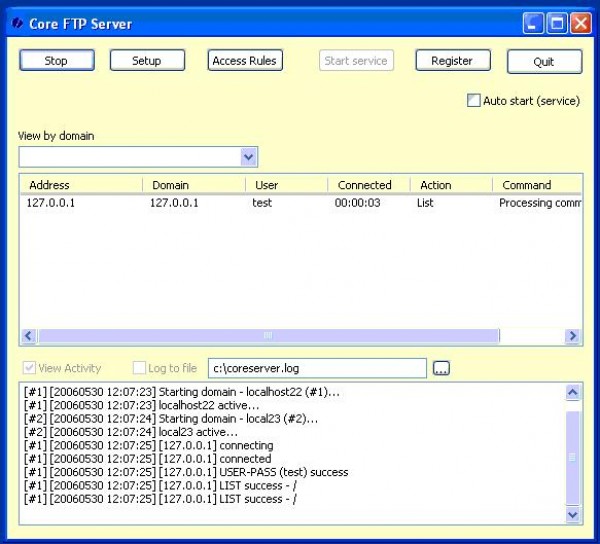Maximize the Core FTP Server window
Image resolution: width=600 pixels, height=544 pixels.
click(x=558, y=23)
